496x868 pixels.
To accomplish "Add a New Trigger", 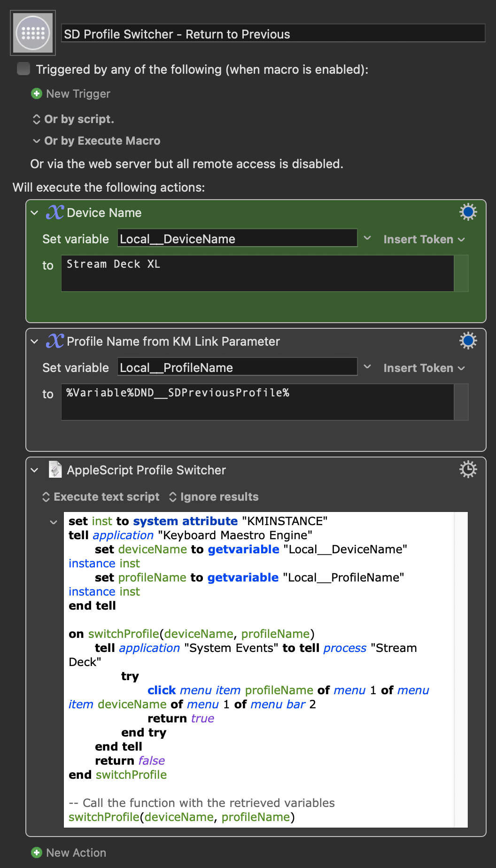I will (x=78, y=94).
